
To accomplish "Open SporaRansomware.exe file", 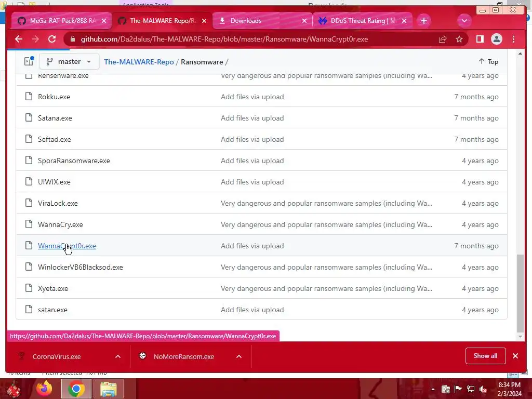I will [x=74, y=161].
